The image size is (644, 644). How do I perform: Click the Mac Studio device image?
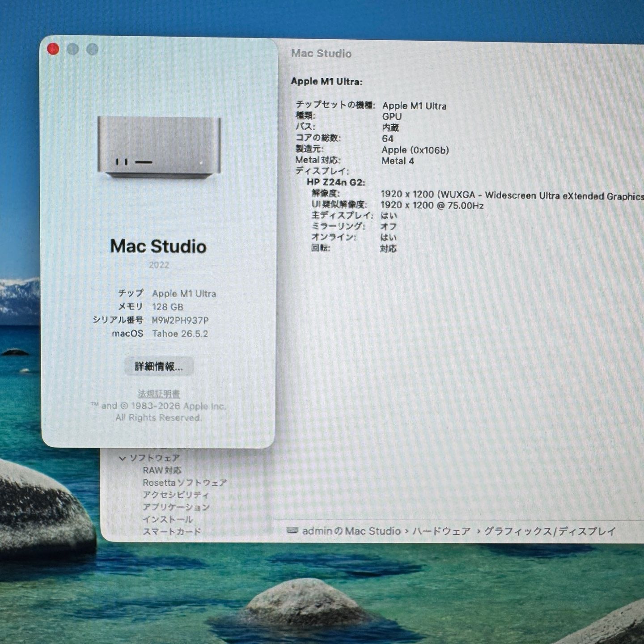tap(159, 147)
